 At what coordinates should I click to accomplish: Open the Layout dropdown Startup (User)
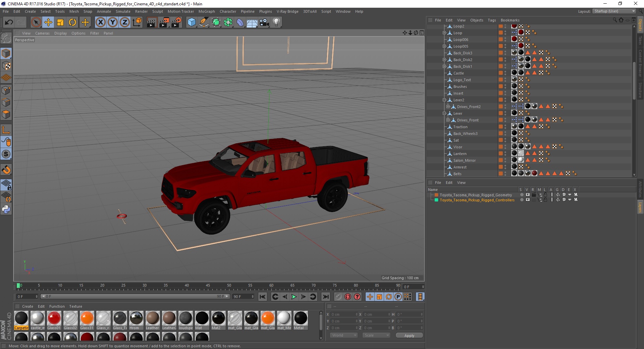click(614, 11)
